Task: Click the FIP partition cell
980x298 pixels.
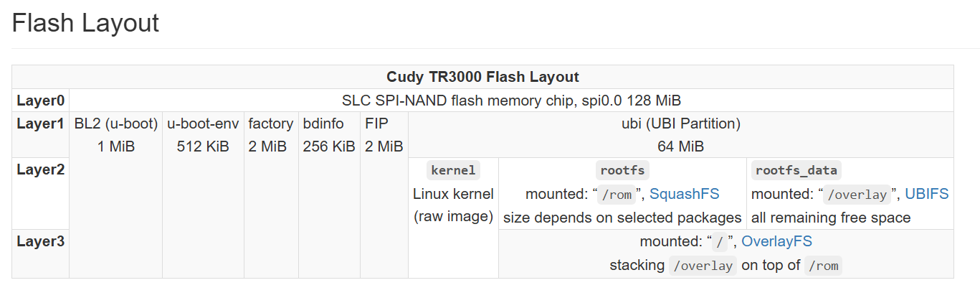Action: tap(384, 195)
